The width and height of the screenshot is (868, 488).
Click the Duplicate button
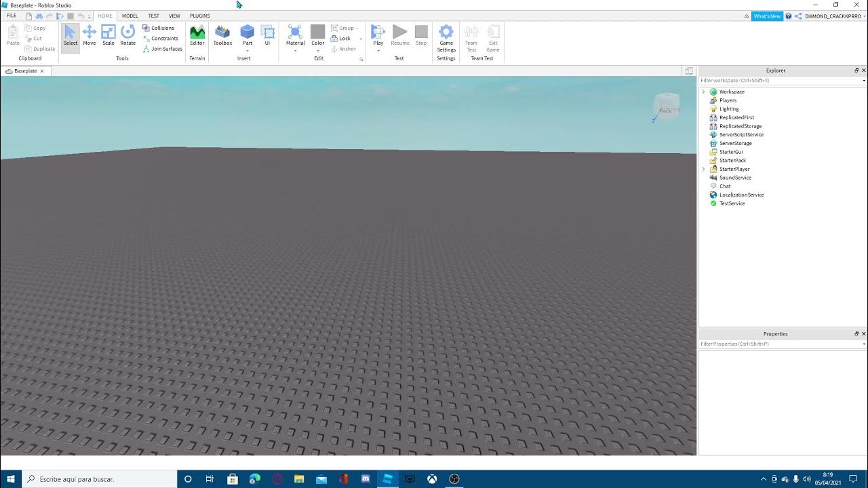(40, 49)
